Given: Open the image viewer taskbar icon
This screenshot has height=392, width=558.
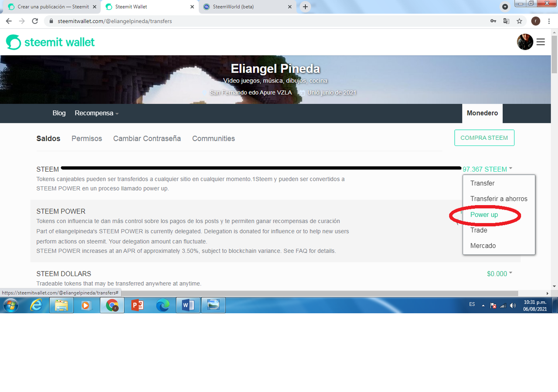Looking at the screenshot, I should (x=213, y=305).
